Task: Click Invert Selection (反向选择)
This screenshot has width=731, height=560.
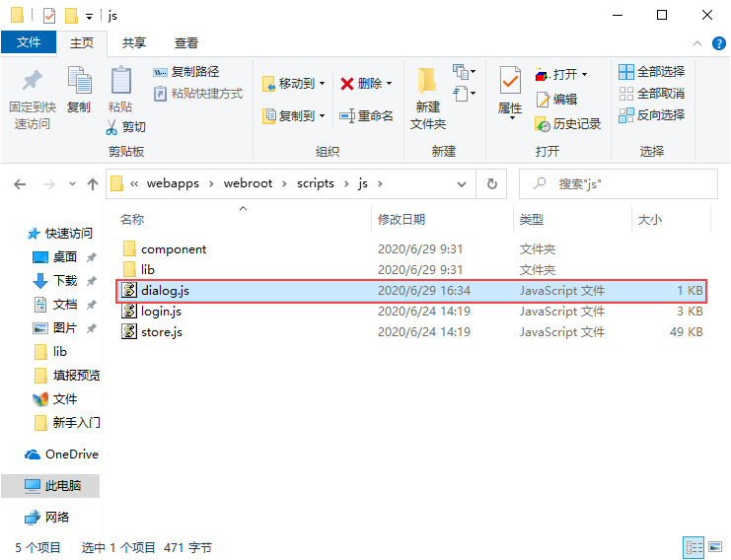Action: [652, 114]
